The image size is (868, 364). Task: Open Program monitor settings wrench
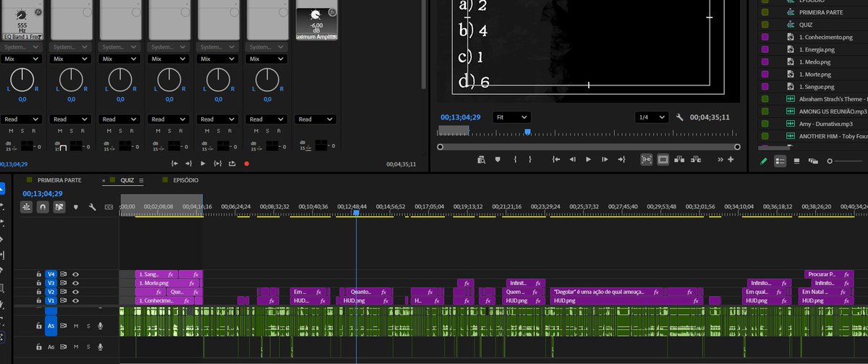point(680,117)
